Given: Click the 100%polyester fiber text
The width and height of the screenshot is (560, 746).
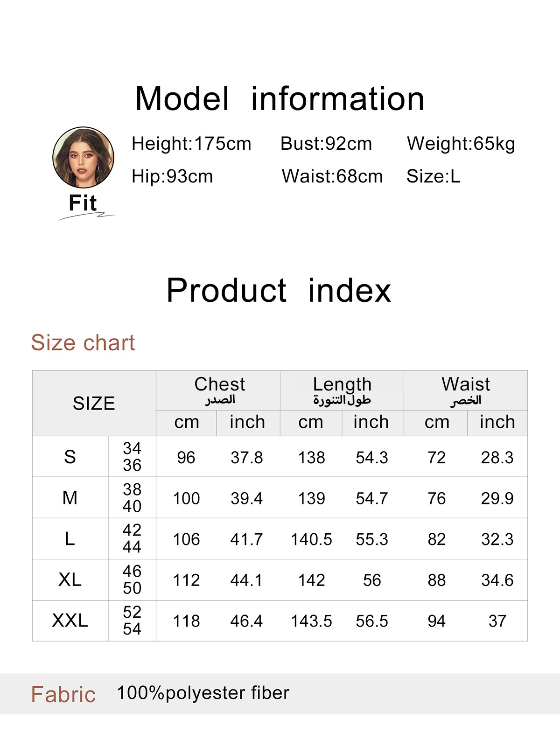Looking at the screenshot, I should pyautogui.click(x=203, y=693).
